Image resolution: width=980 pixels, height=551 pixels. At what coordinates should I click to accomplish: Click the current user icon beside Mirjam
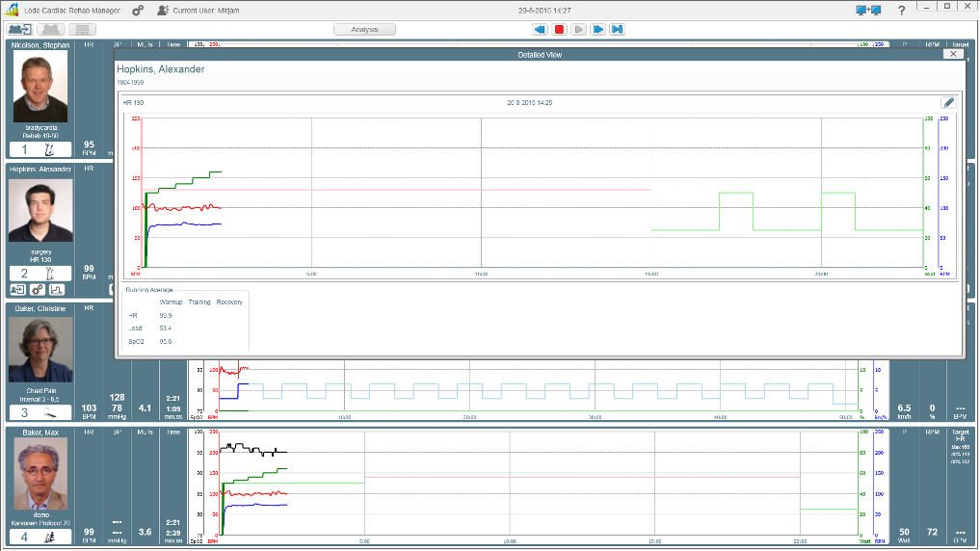point(162,10)
